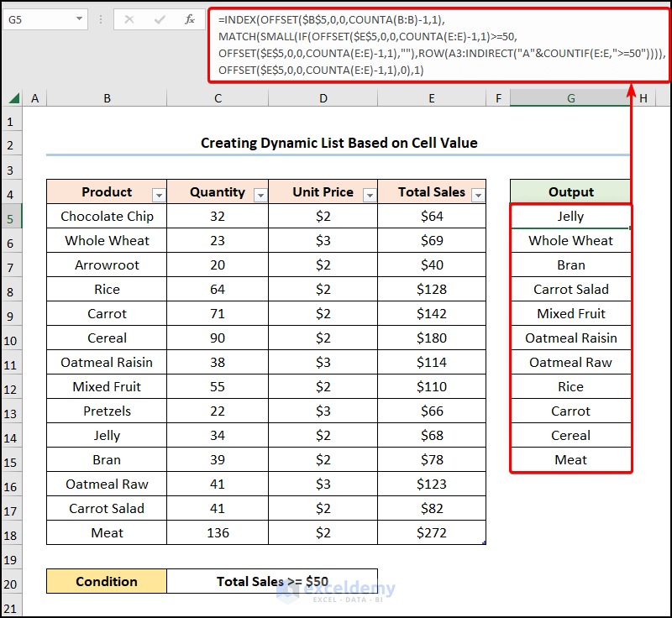
Task: Open the Product column filter dropdown
Action: 159,195
